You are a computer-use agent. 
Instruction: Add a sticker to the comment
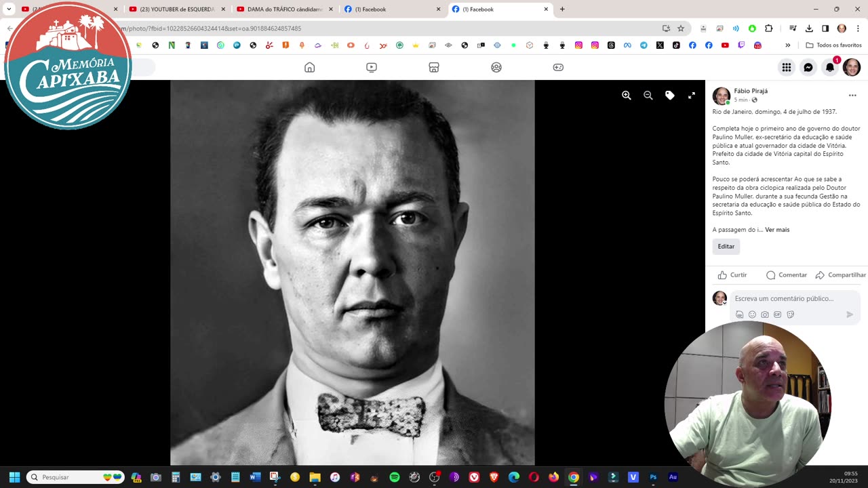click(790, 314)
